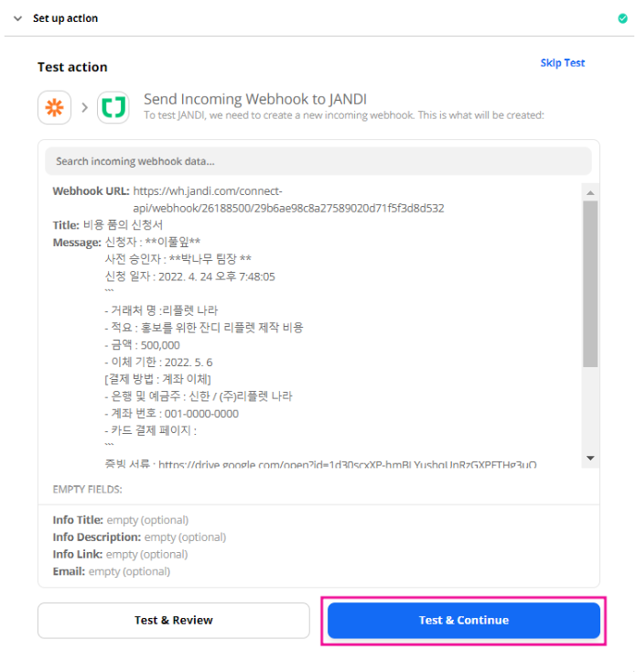Image resolution: width=636 pixels, height=672 pixels.
Task: Click the vertical scrollbar thumb
Action: pos(590,284)
